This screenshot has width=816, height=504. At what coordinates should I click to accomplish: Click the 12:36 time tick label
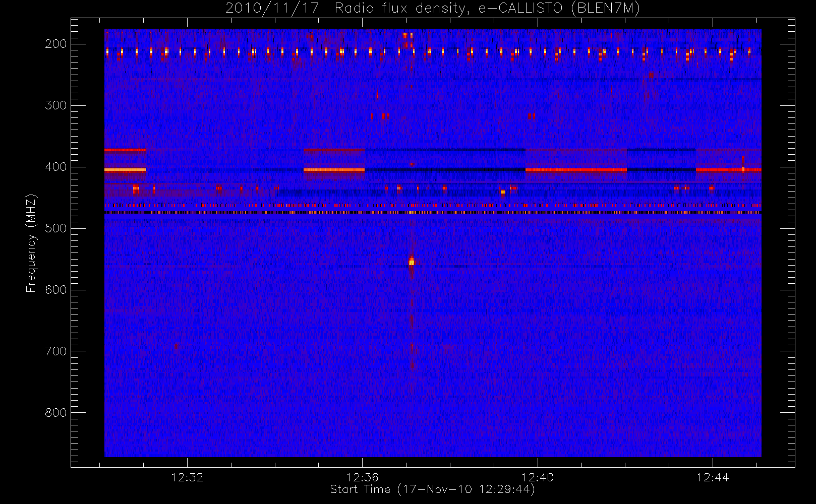click(x=362, y=477)
